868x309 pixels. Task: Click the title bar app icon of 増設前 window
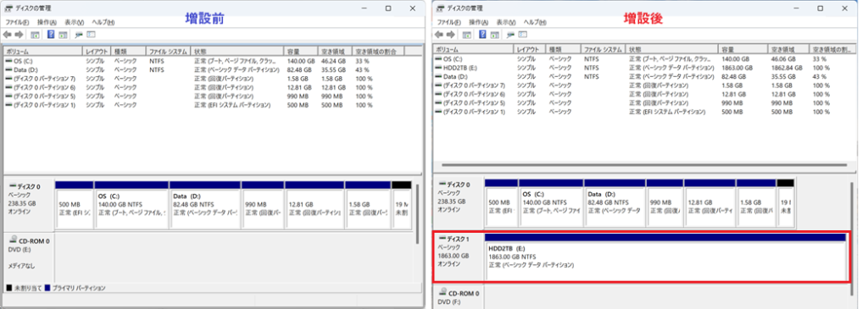tap(9, 8)
